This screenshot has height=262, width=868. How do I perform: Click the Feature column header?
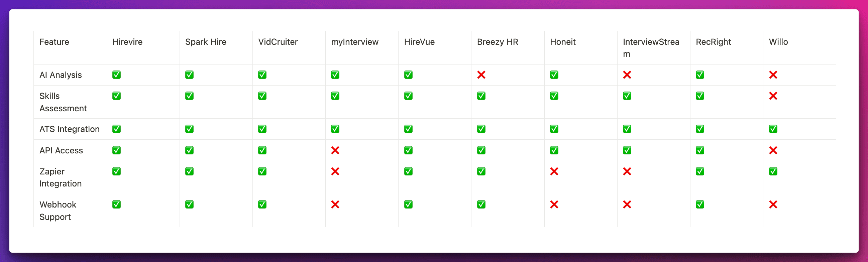pyautogui.click(x=54, y=42)
